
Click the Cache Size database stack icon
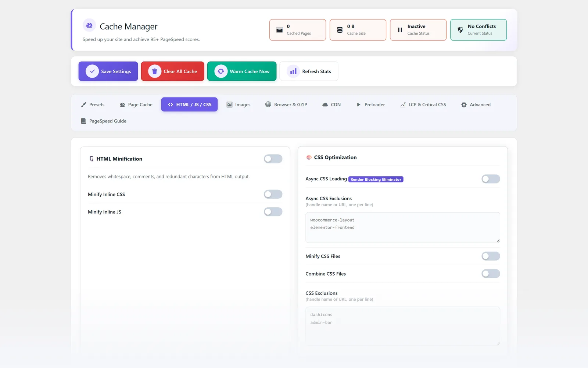tap(340, 30)
